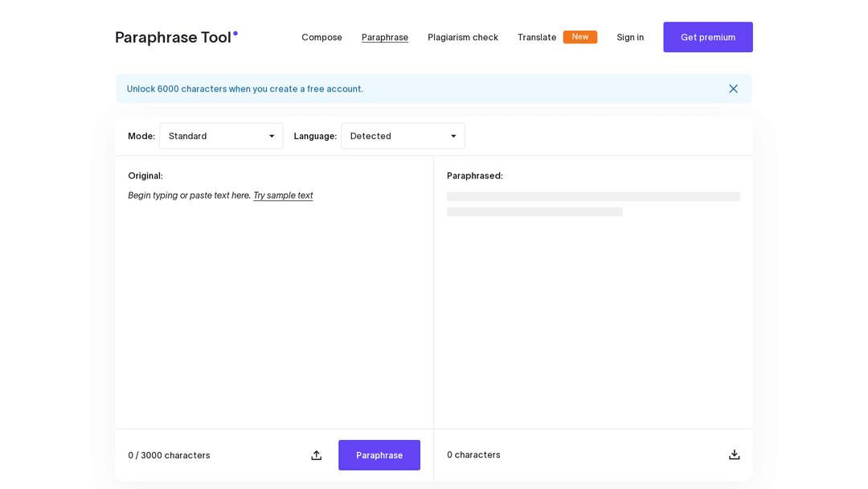The image size is (868, 489).
Task: Dismiss the unlock 6000 characters banner
Action: (x=733, y=88)
